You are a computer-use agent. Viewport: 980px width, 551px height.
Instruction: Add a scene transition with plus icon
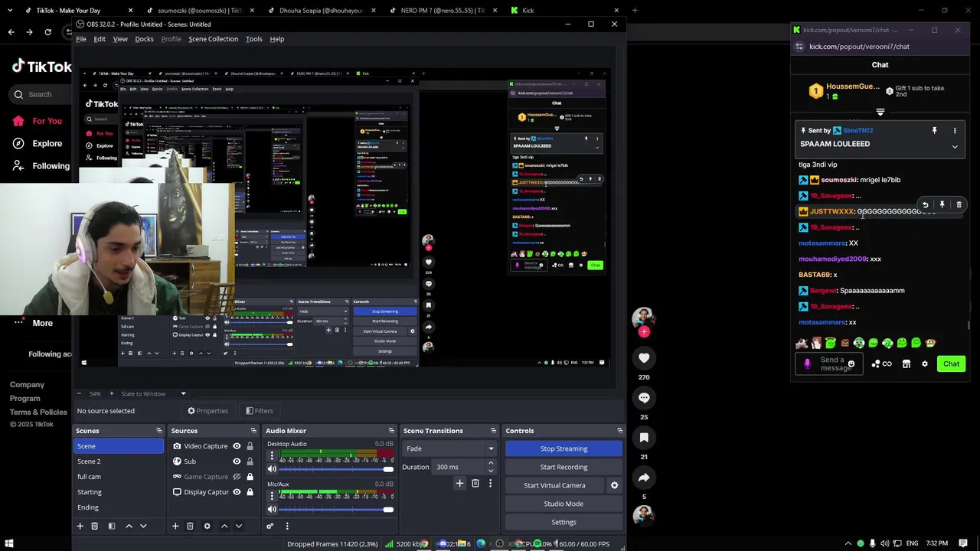tap(459, 483)
